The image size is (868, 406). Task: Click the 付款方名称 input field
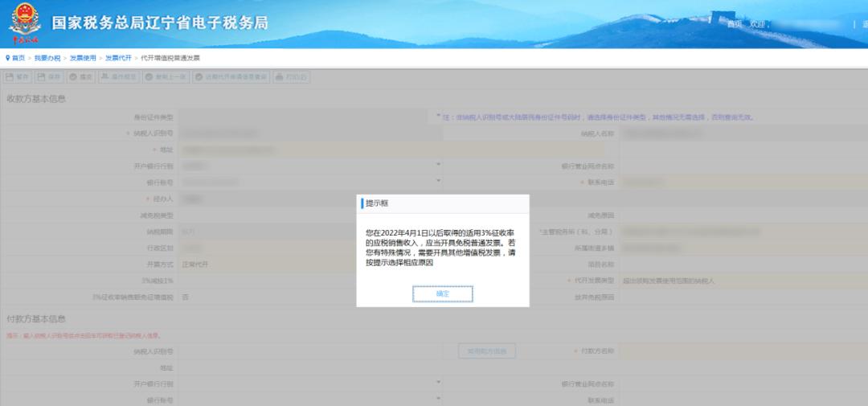pos(743,351)
